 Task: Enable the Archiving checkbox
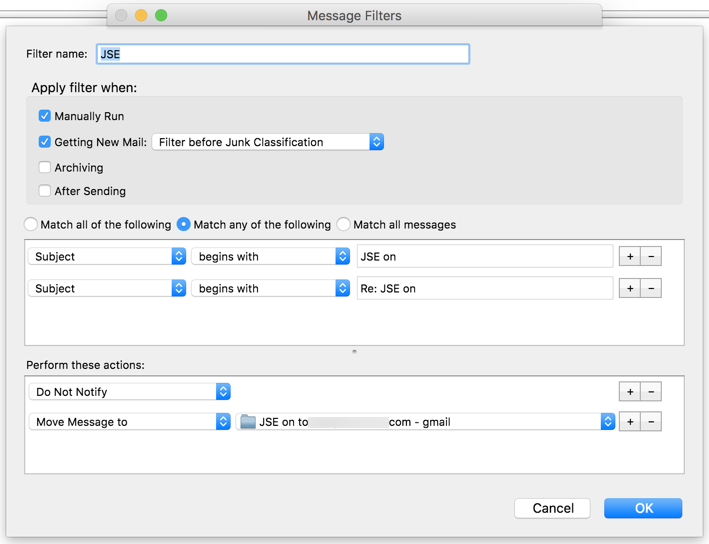(x=44, y=167)
